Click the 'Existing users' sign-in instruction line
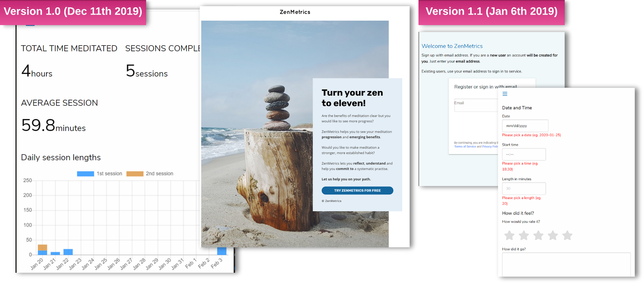Image resolution: width=644 pixels, height=292 pixels. [x=472, y=71]
